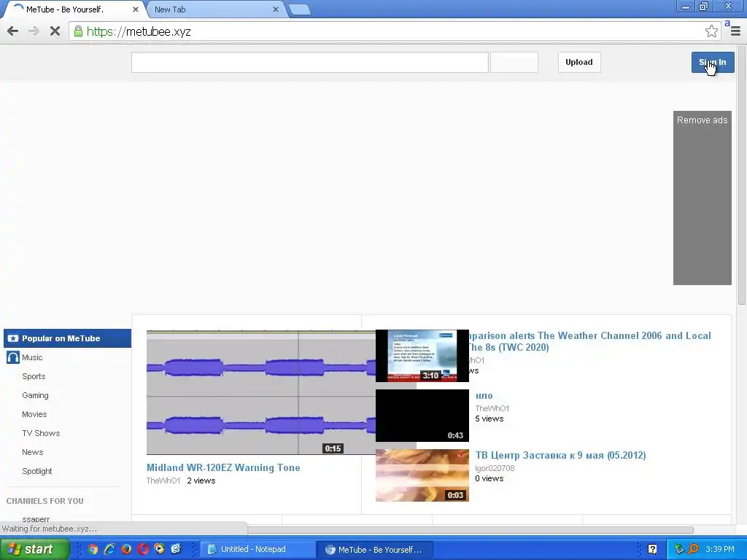Open the Music category
Viewport: 747px width, 560px height.
pos(32,357)
